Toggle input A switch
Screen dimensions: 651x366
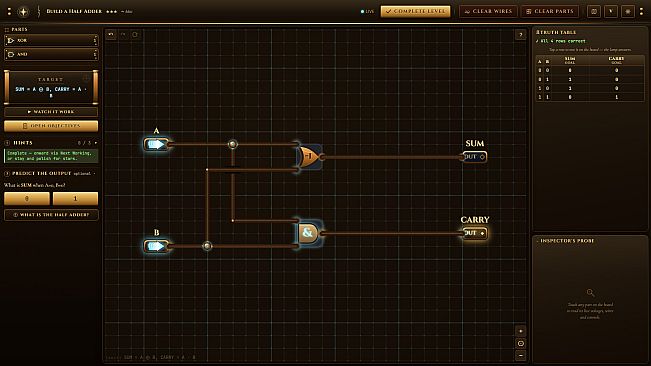click(x=156, y=144)
